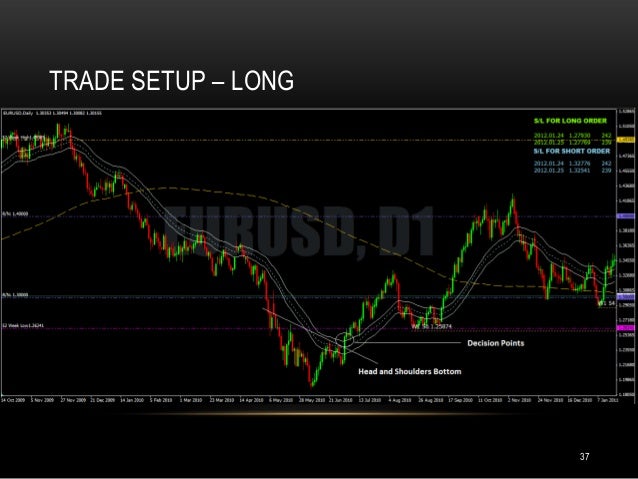The height and width of the screenshot is (479, 638).
Task: Select the 'Decision Points' annotation label
Action: pos(495,343)
